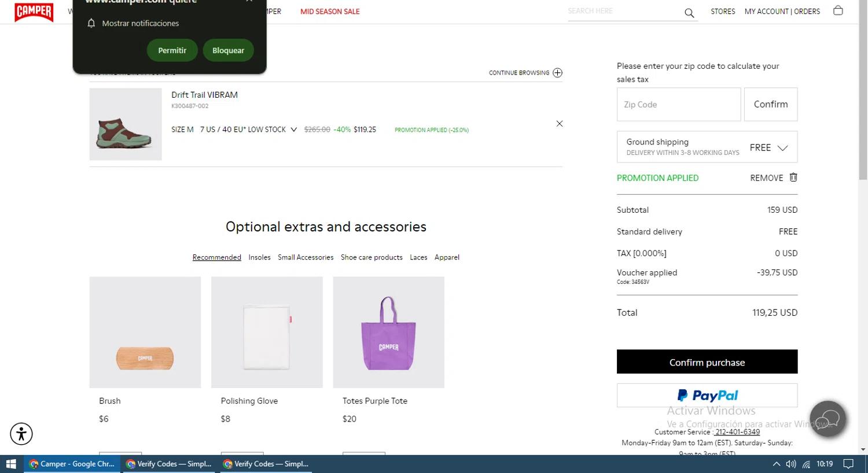
Task: Switch to first Verify Codes taskbar window
Action: (x=168, y=464)
